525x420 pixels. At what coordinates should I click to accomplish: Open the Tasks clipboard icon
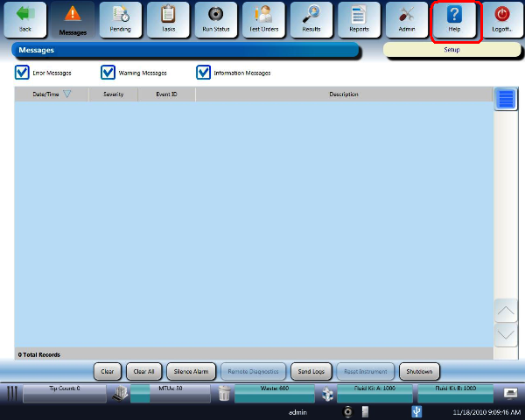168,15
